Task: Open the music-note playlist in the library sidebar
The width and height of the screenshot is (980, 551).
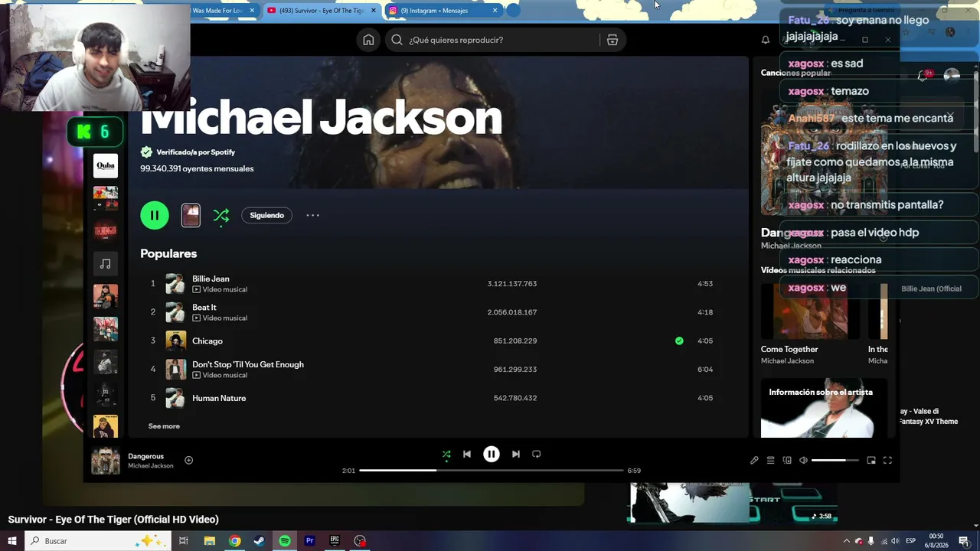Action: pos(106,263)
